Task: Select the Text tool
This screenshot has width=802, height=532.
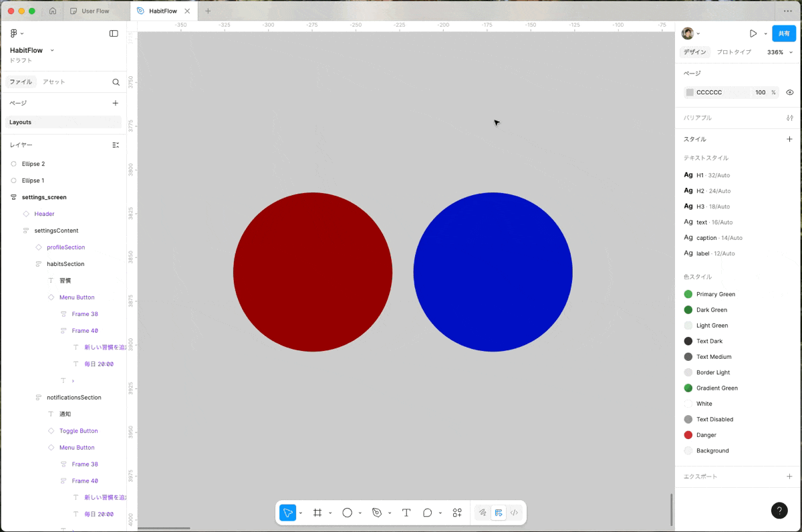Action: point(406,513)
